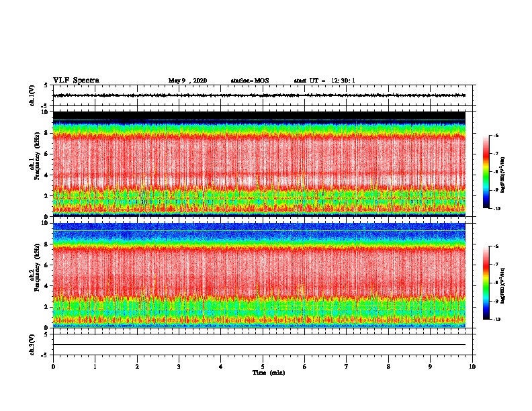Select the ch.1 spectrogram color scale bar

point(486,172)
